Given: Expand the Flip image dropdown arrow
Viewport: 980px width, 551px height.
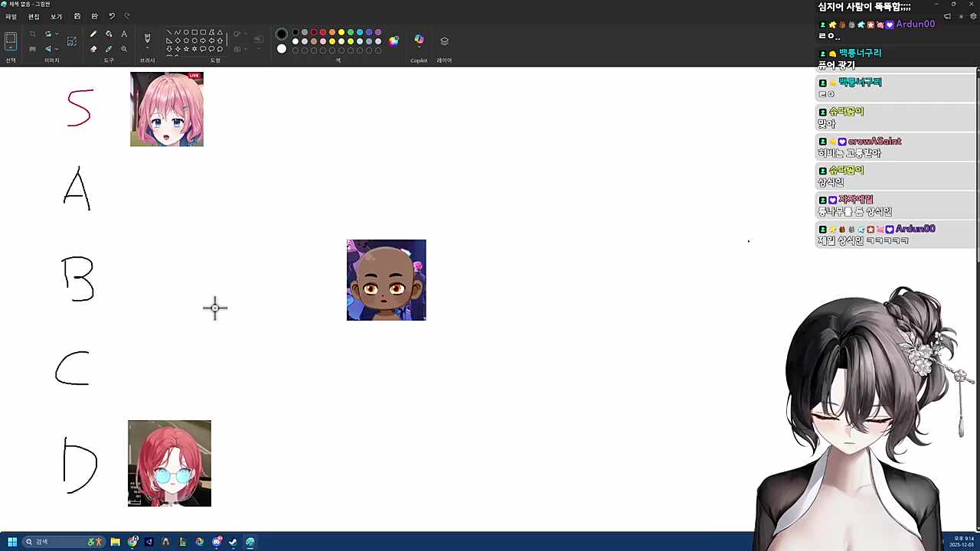Looking at the screenshot, I should pyautogui.click(x=57, y=49).
